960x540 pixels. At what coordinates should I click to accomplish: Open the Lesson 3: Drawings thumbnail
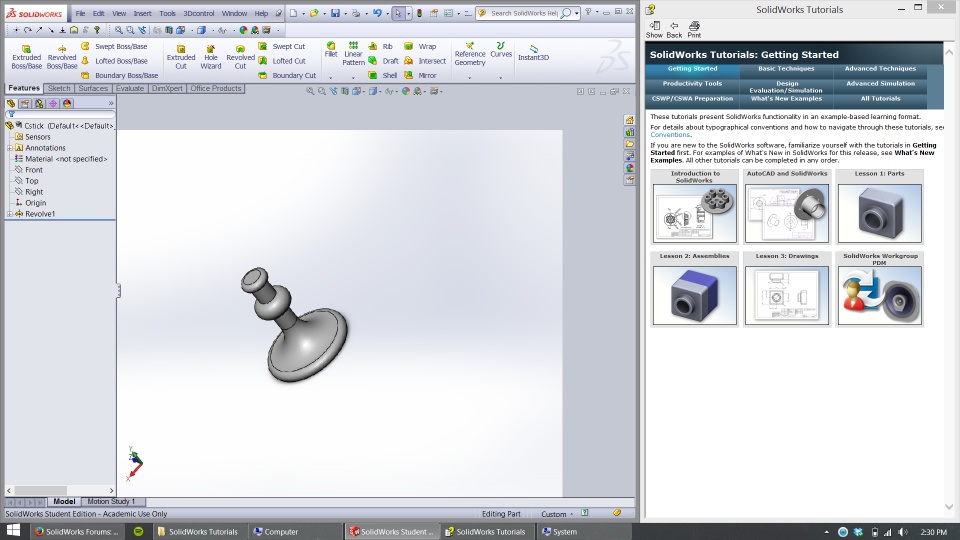tap(787, 288)
